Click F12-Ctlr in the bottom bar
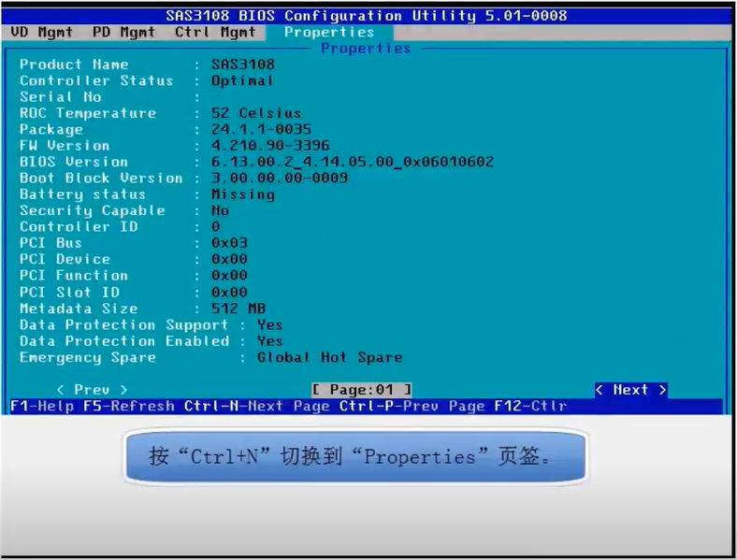 tap(530, 406)
